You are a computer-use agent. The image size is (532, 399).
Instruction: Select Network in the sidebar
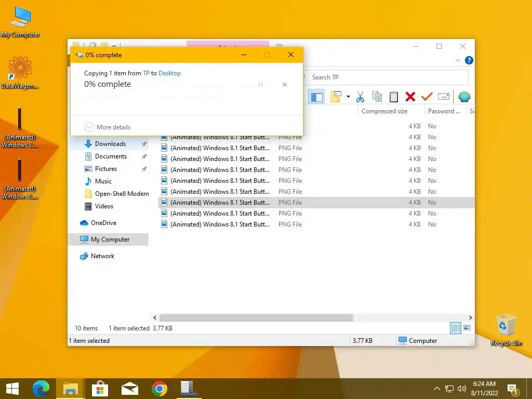(102, 256)
